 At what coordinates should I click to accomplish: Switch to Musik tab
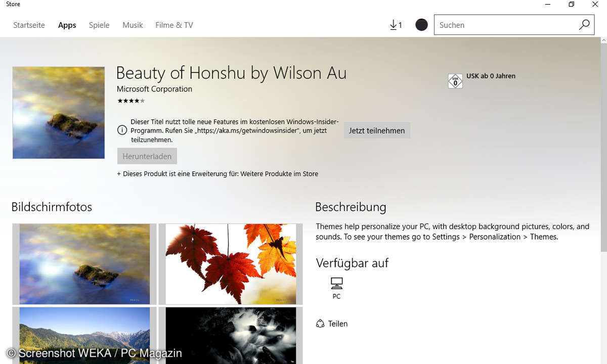[x=133, y=25]
